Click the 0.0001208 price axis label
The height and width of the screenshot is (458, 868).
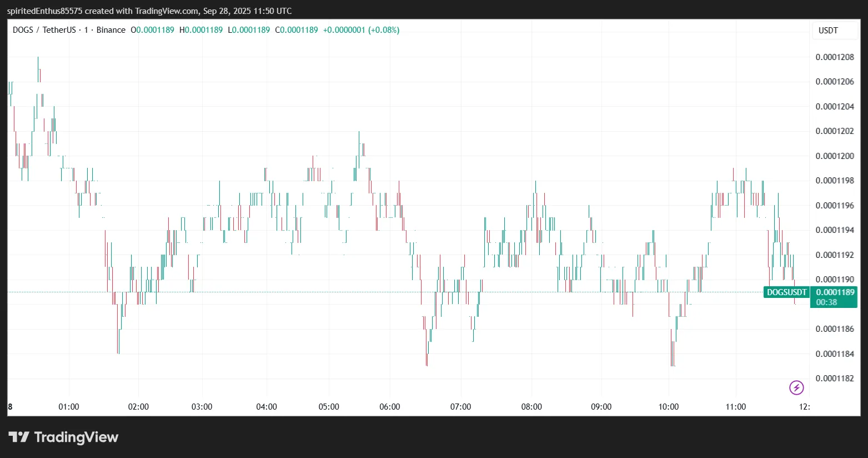coord(835,57)
